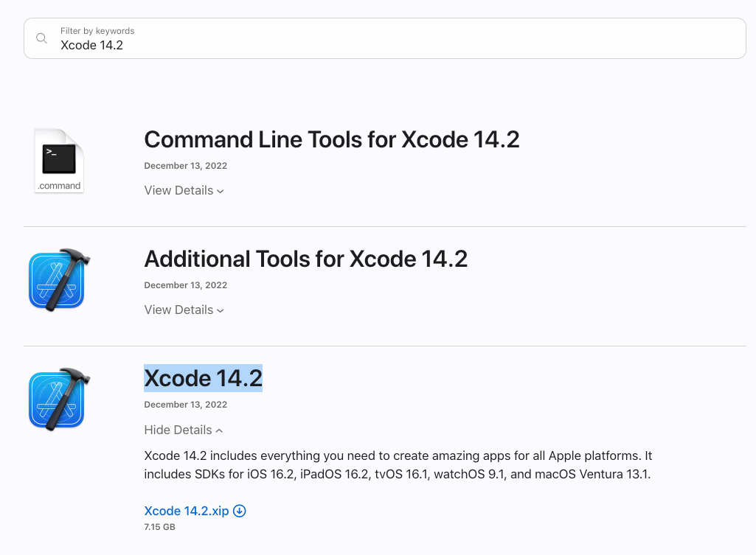Screen dimensions: 756x555
Task: Click the Additional Tools Xcode hammer icon
Action: pos(59,280)
